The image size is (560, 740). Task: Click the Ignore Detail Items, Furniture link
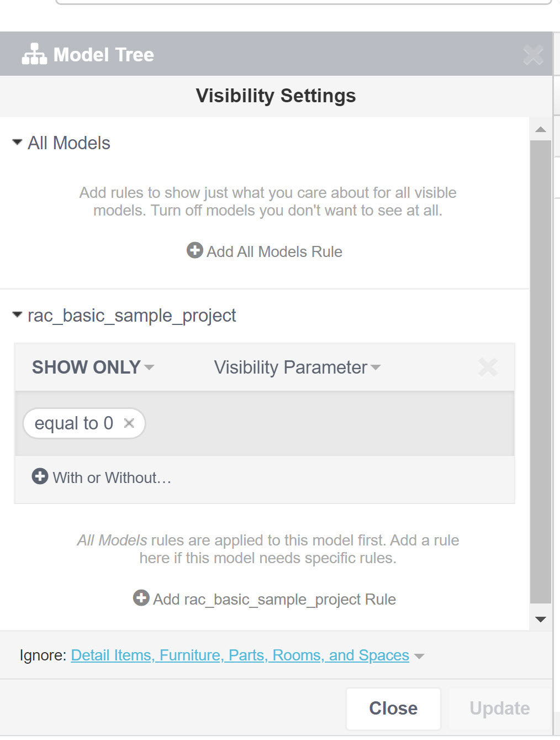[240, 655]
